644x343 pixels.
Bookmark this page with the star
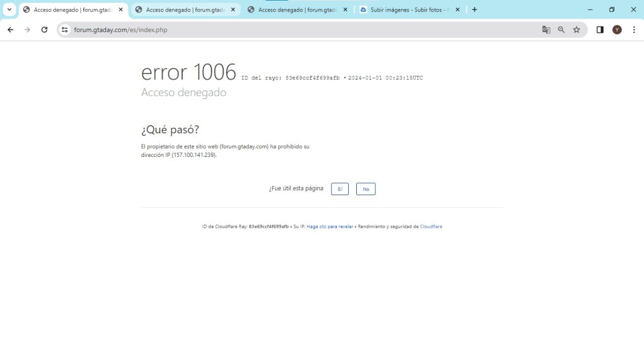coord(577,30)
